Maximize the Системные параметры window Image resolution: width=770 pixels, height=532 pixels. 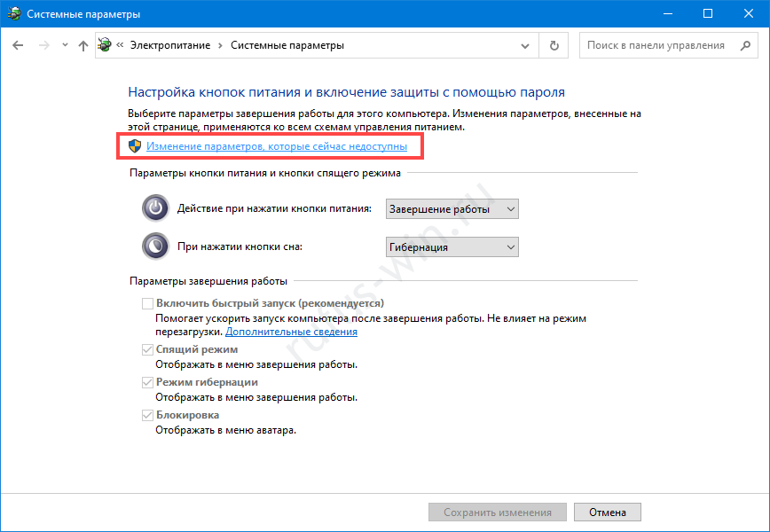pyautogui.click(x=708, y=13)
